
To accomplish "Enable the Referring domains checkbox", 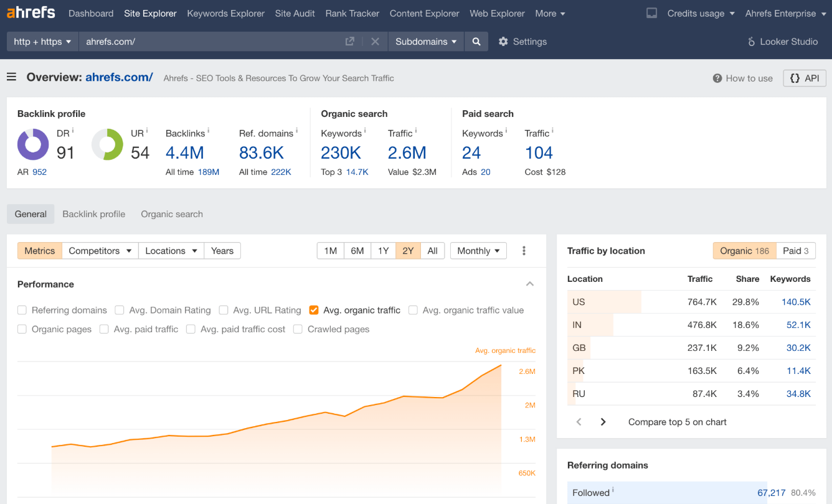I will click(x=22, y=310).
